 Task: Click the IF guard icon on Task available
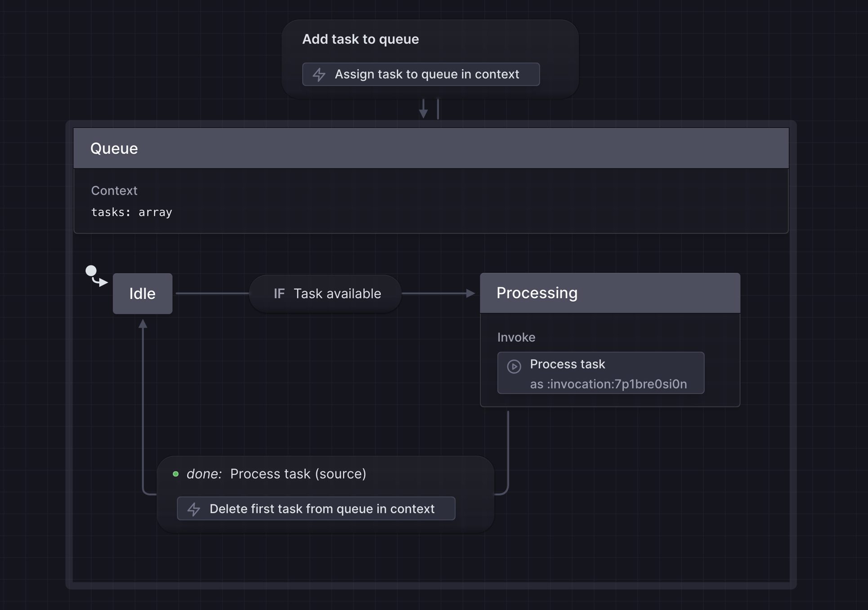click(279, 294)
